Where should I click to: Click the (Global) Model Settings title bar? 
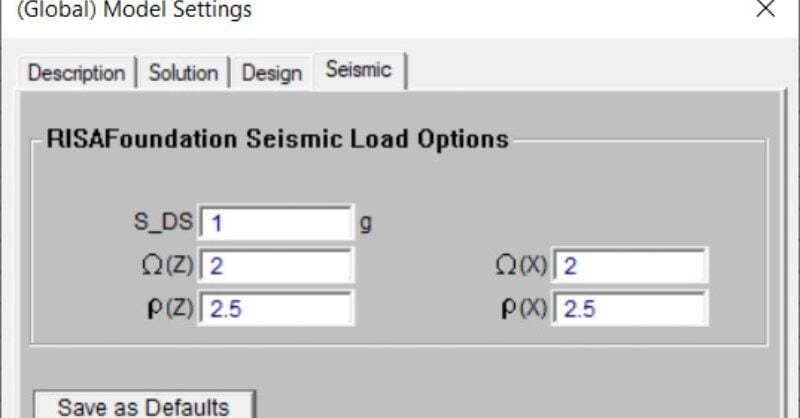coord(400,10)
